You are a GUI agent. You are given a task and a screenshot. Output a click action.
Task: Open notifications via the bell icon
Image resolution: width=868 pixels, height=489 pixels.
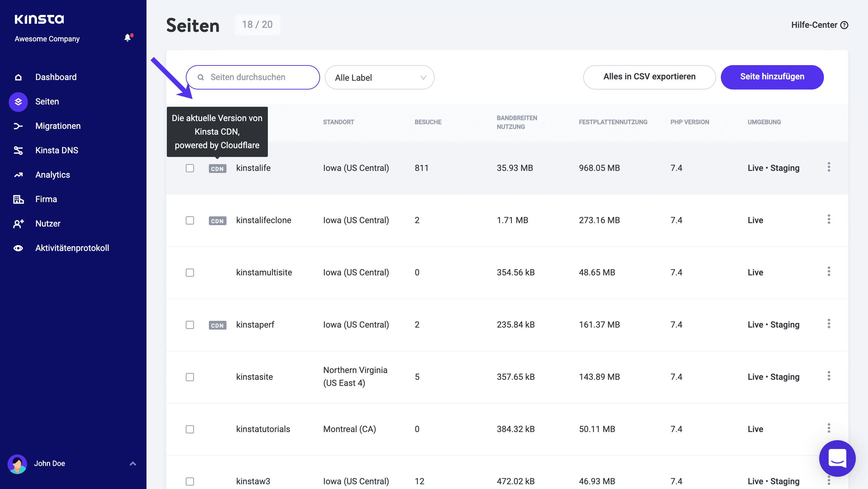[x=127, y=38]
